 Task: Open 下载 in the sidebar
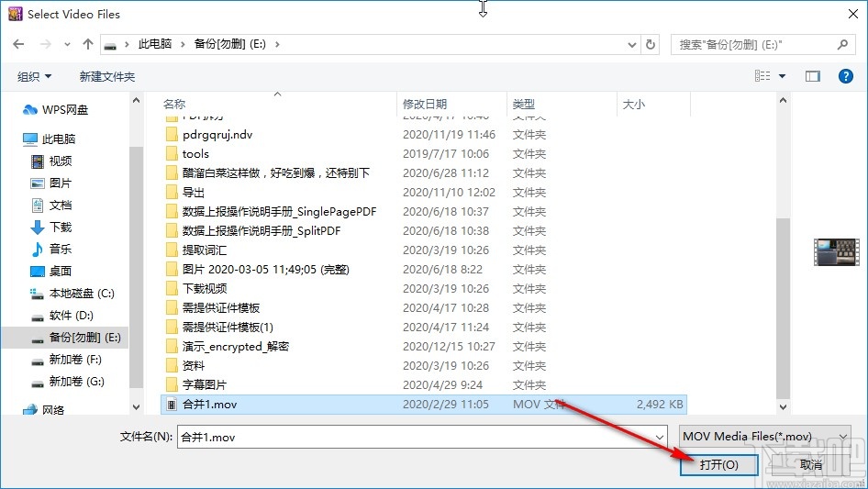51,227
